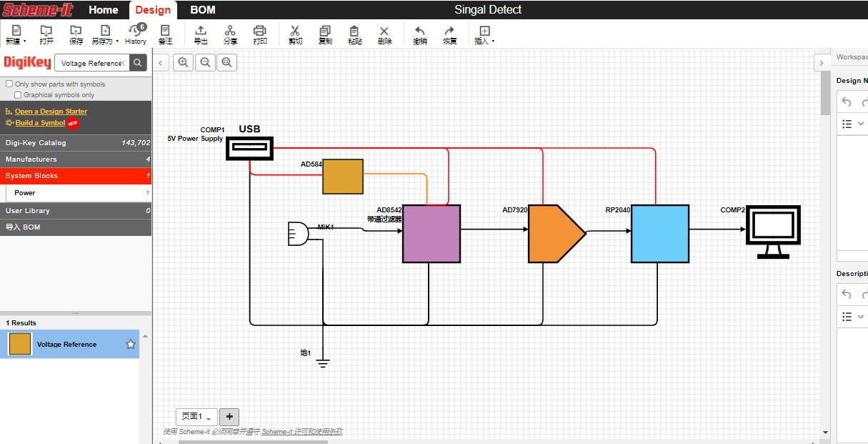The width and height of the screenshot is (868, 444).
Task: Switch to the Home tab
Action: (104, 10)
